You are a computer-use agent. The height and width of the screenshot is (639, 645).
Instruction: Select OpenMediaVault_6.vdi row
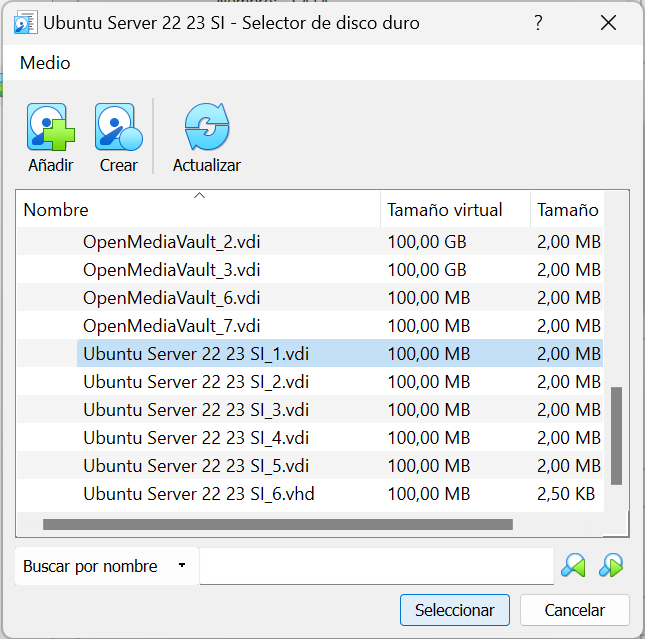(310, 297)
